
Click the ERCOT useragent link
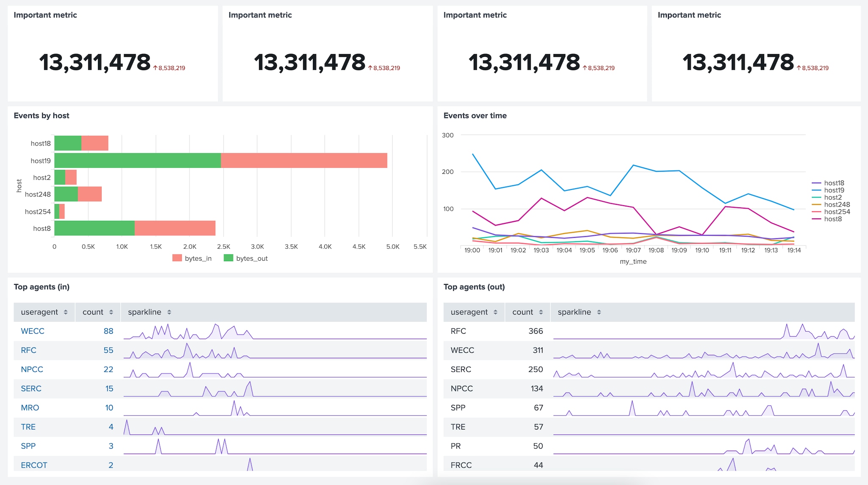pyautogui.click(x=34, y=465)
